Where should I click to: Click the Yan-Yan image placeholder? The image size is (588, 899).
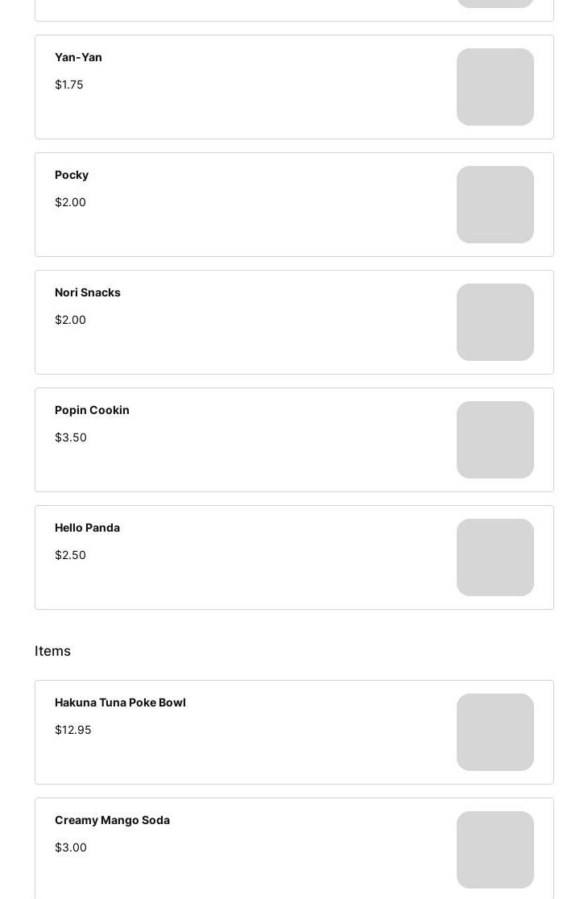click(495, 87)
